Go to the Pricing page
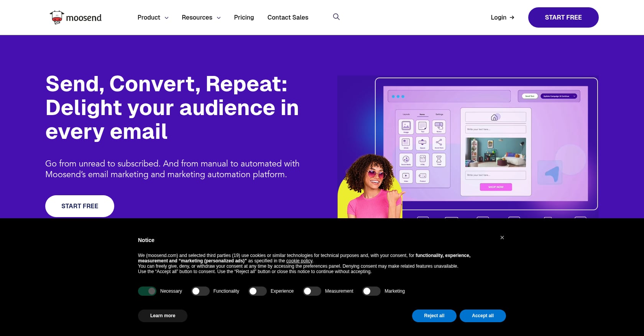The image size is (644, 336). tap(244, 18)
